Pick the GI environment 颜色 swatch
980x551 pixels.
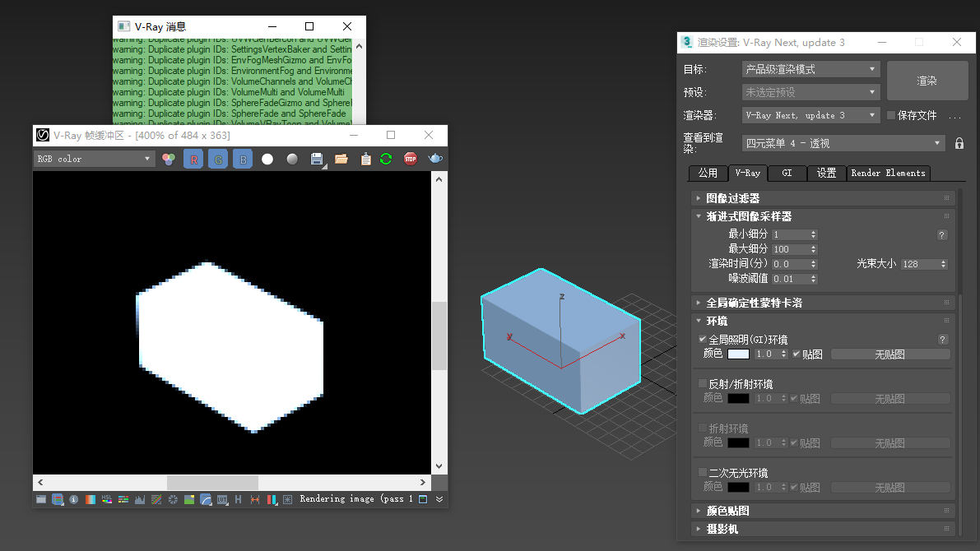click(x=738, y=354)
